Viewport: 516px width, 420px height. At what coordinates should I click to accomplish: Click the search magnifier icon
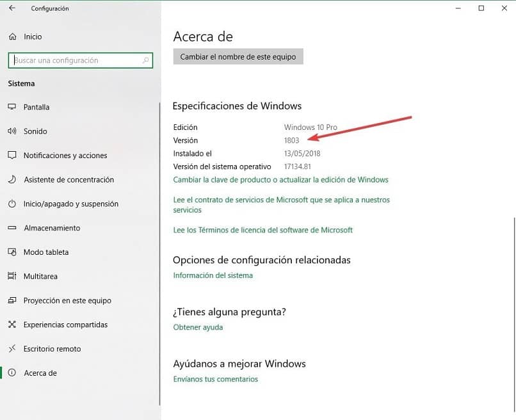click(145, 60)
